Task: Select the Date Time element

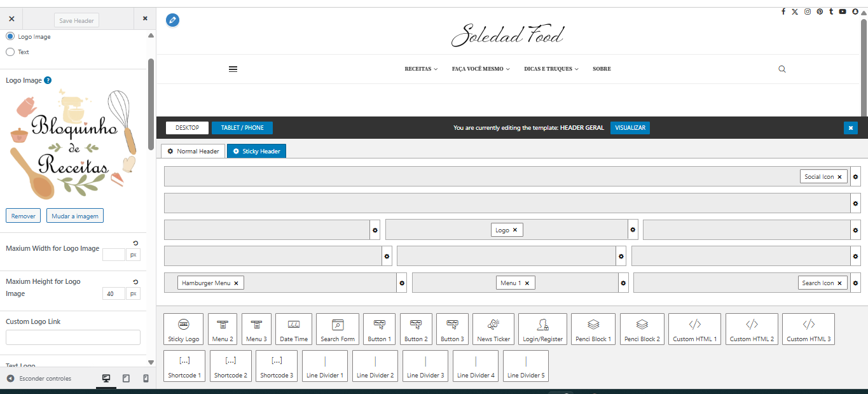Action: click(294, 329)
